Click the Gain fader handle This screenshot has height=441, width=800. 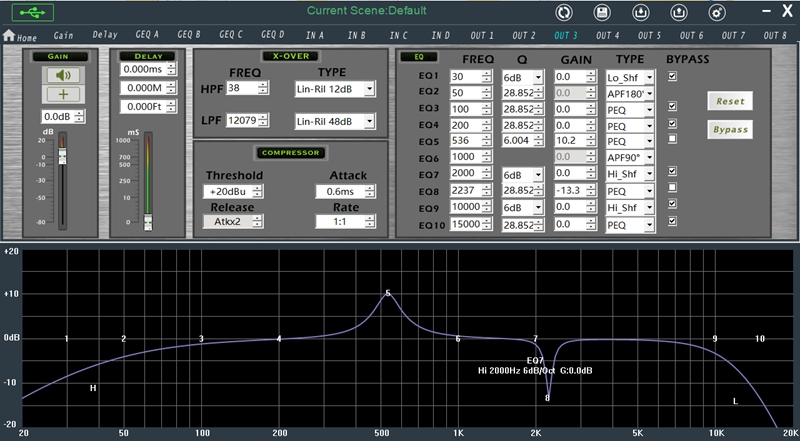61,158
